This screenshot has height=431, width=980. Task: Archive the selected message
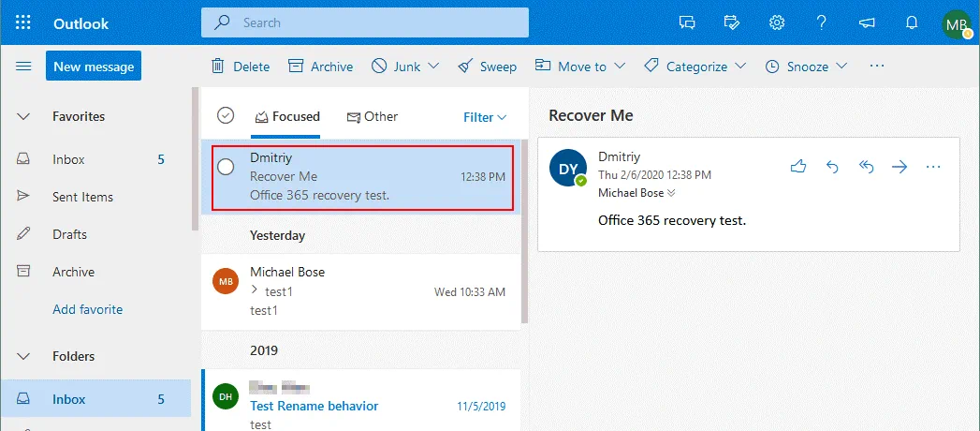coord(321,67)
